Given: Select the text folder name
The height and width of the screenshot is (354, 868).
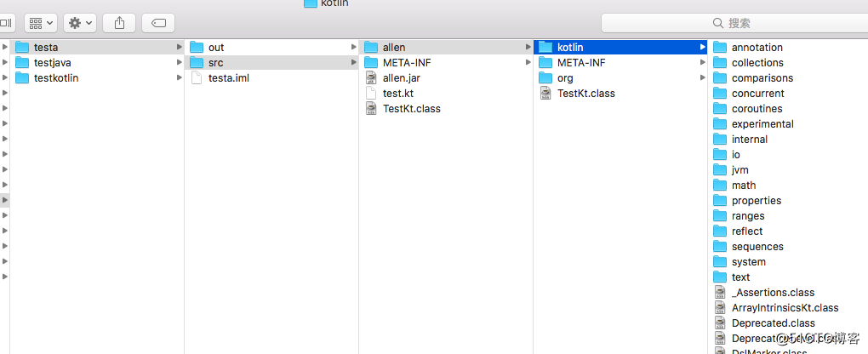Looking at the screenshot, I should click(x=740, y=277).
